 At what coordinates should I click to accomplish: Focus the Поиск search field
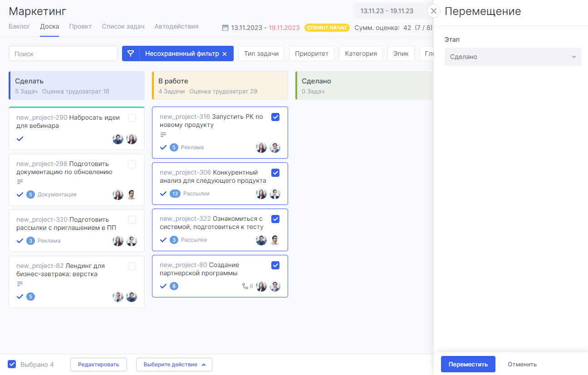(x=63, y=54)
